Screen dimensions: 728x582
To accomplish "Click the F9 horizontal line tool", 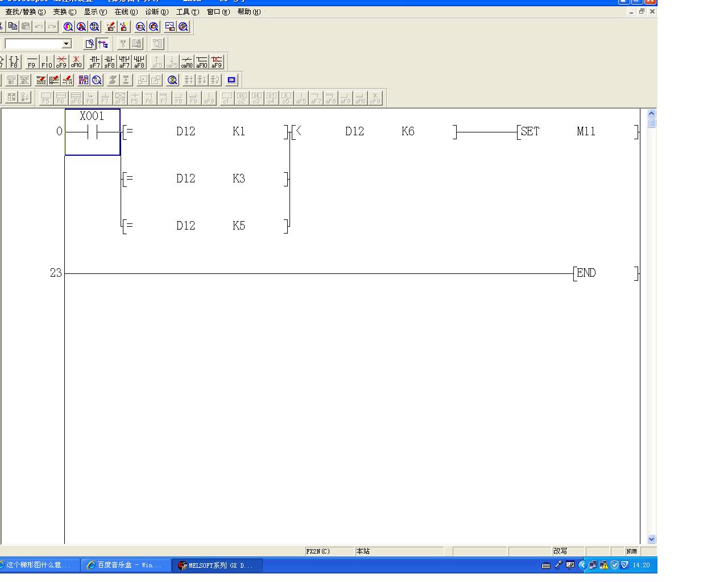I will point(32,61).
